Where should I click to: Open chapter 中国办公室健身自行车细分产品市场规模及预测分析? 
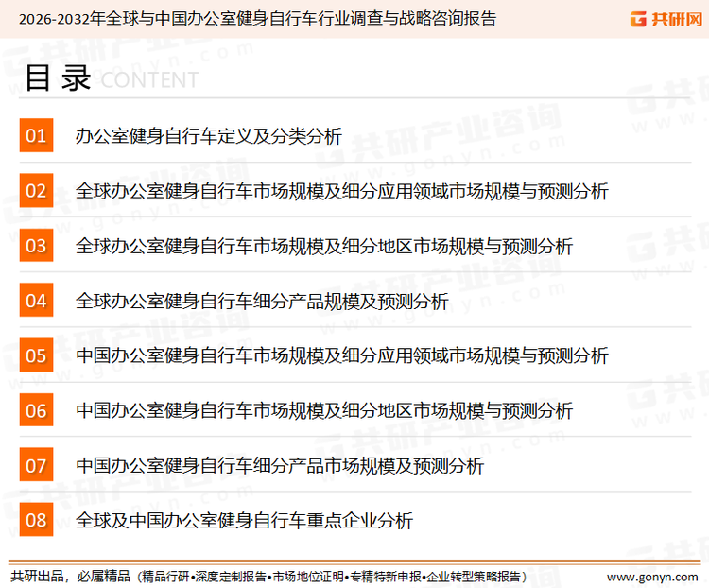pos(280,465)
